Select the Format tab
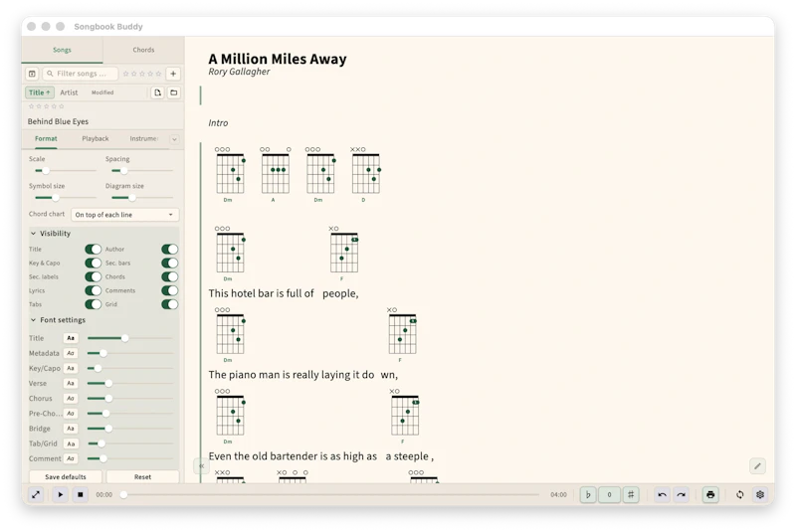The width and height of the screenshot is (796, 532). 46,138
